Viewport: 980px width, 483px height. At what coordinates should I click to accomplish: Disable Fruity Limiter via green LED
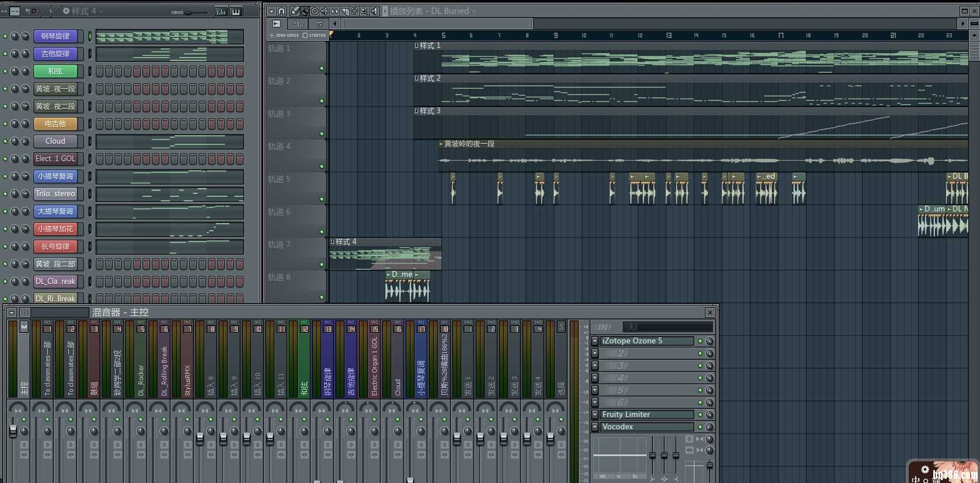700,415
